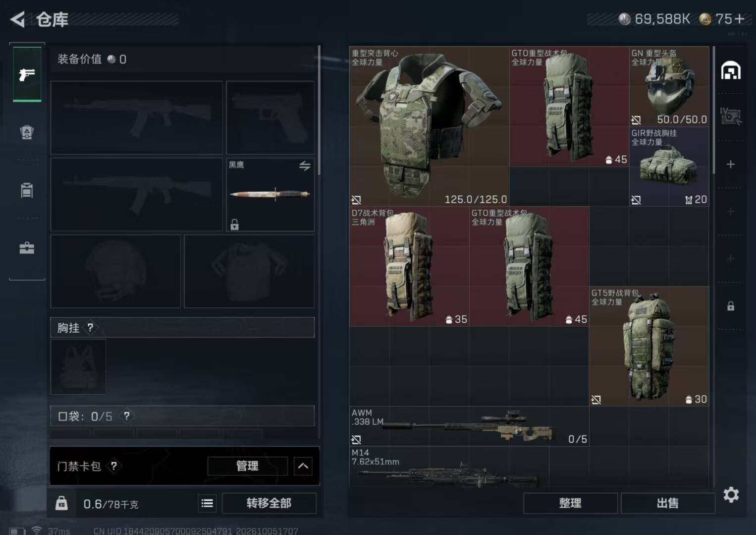Add storage container with first plus icon
The width and height of the screenshot is (756, 535).
click(731, 164)
